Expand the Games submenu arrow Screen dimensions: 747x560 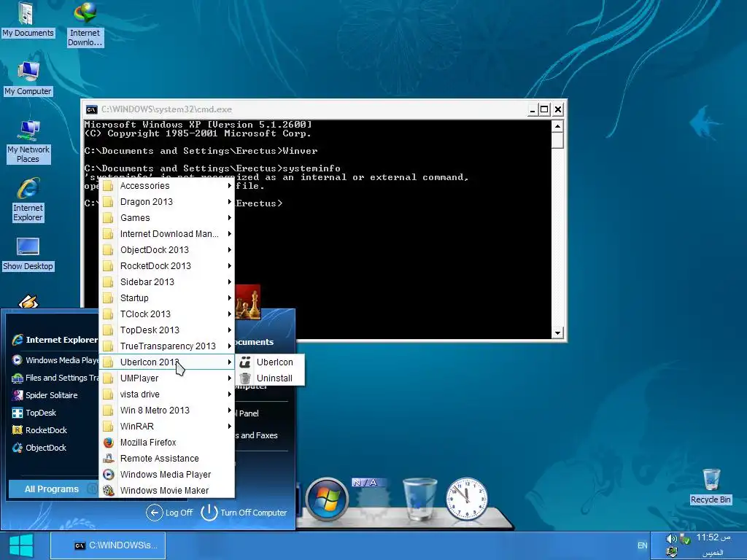tap(229, 217)
